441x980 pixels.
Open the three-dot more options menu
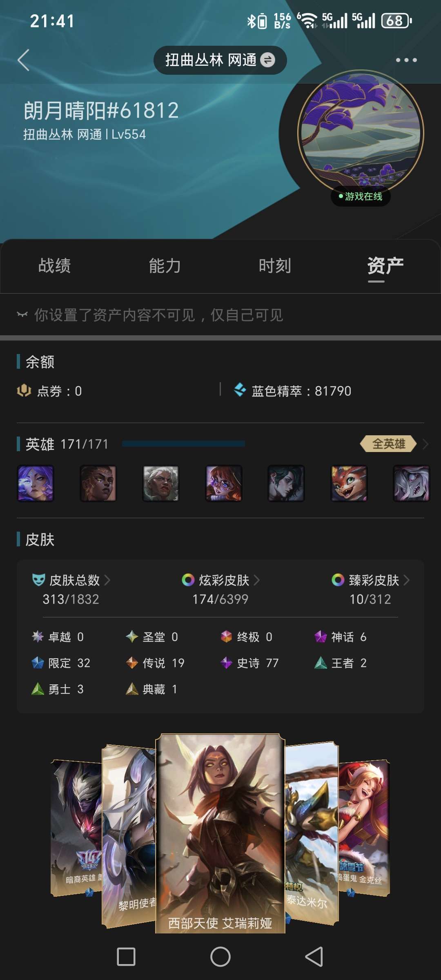[406, 60]
